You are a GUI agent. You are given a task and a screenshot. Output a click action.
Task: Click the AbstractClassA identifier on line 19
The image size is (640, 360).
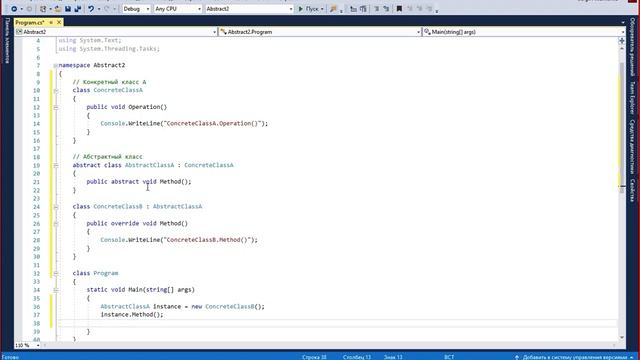point(149,165)
